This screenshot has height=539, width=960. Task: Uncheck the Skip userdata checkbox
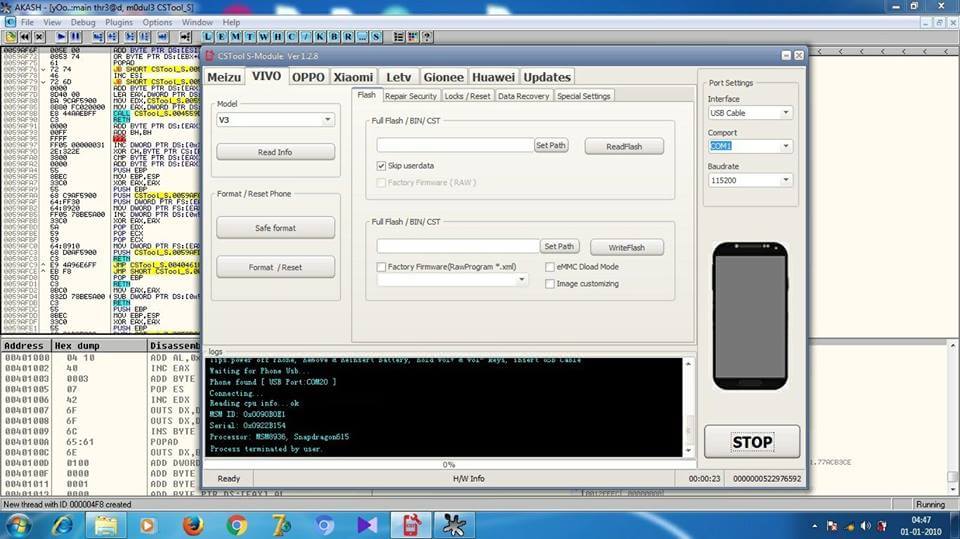(381, 166)
